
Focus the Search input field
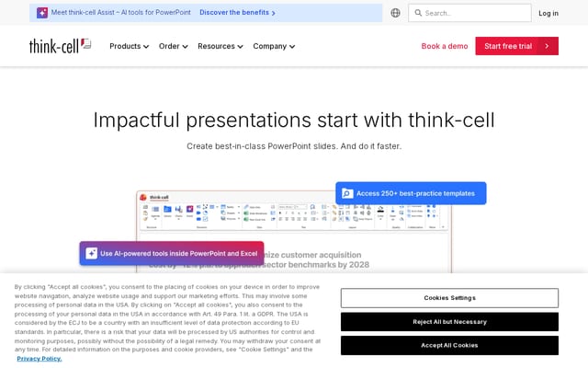(x=469, y=13)
